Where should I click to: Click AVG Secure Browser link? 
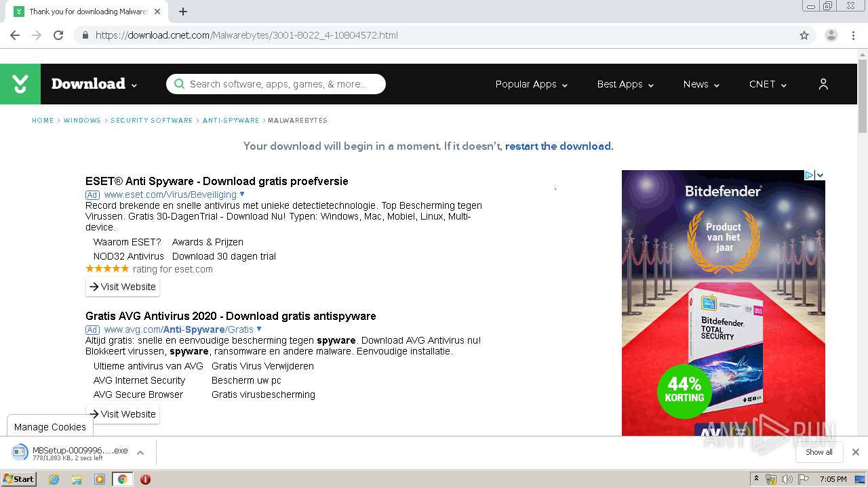(x=138, y=394)
